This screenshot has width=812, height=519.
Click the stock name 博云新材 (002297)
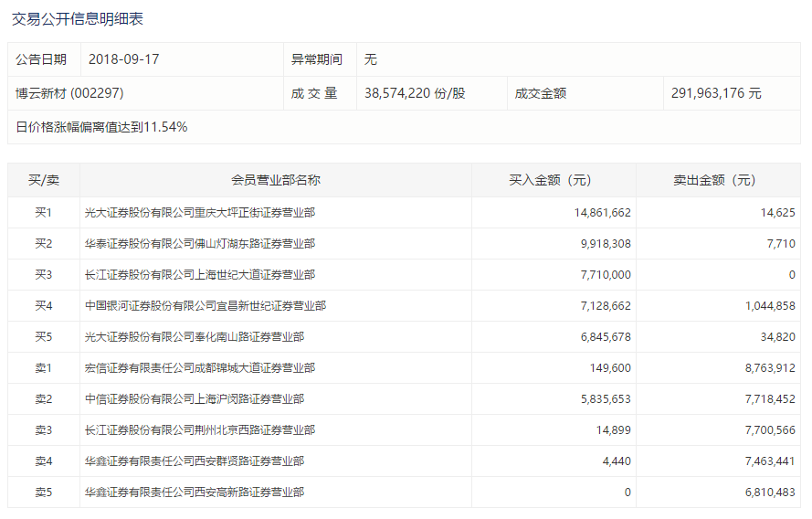(x=69, y=93)
